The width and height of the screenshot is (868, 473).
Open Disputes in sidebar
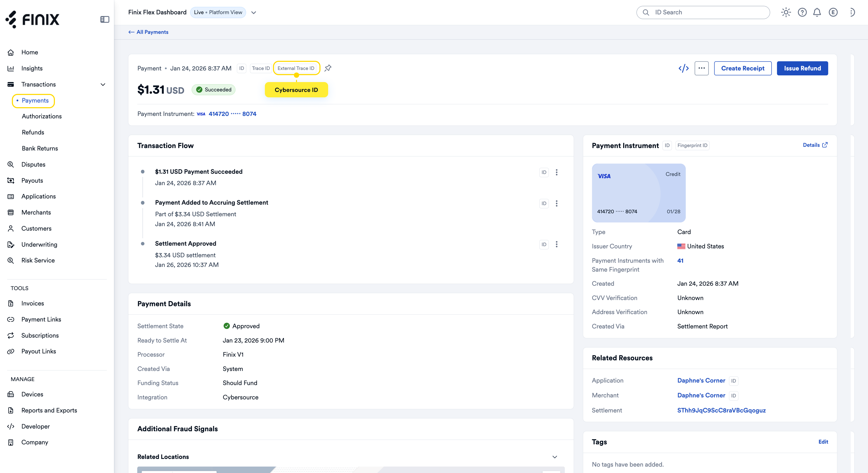[x=33, y=165]
